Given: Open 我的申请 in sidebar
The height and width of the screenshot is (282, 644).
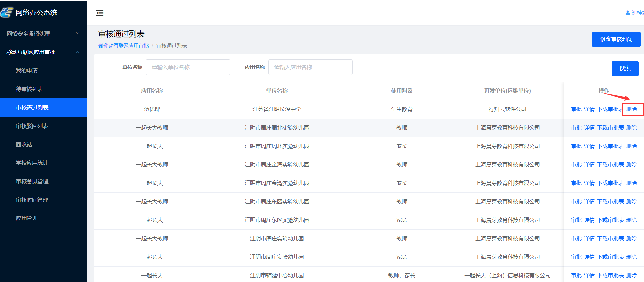Looking at the screenshot, I should pos(27,70).
